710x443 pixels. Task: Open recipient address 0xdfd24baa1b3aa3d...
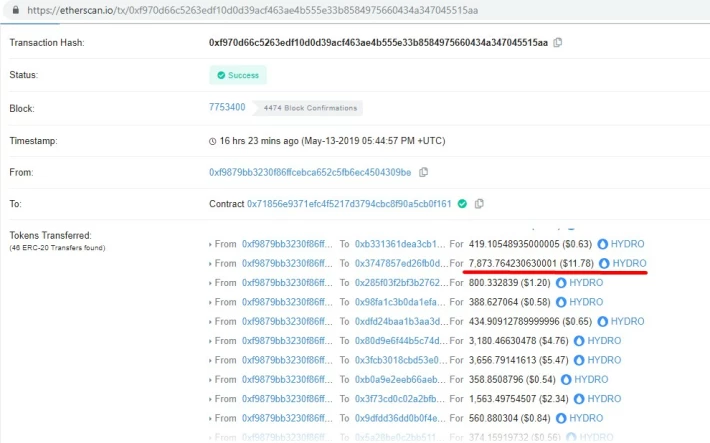401,322
